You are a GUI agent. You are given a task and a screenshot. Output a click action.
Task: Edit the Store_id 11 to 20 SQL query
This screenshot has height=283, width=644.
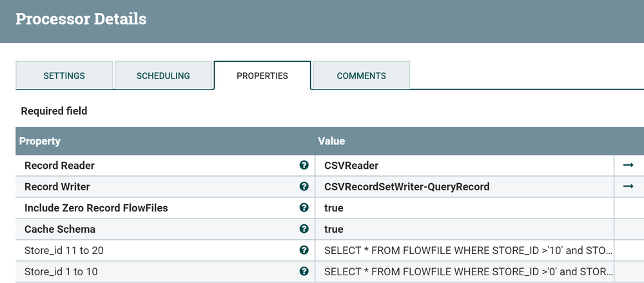pos(468,250)
